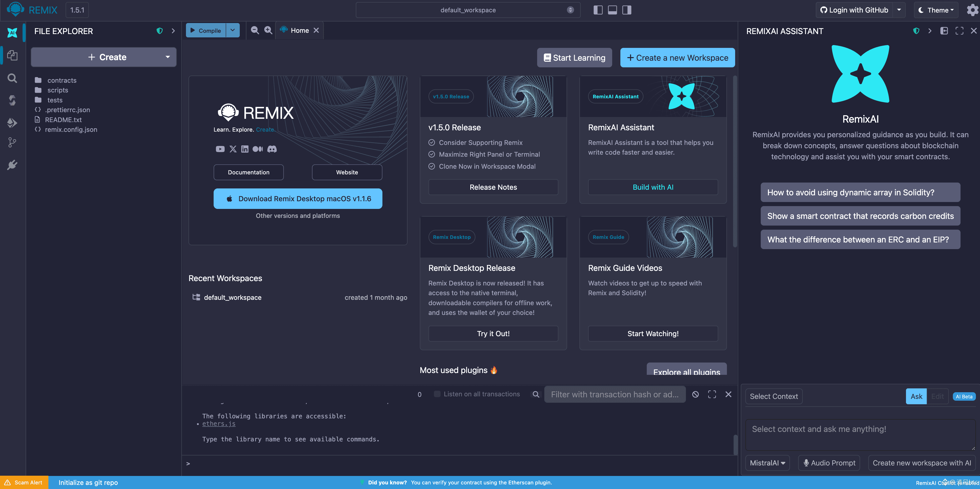Screen dimensions: 980x489
Task: Open the Deploy & run transactions icon
Action: [x=12, y=122]
